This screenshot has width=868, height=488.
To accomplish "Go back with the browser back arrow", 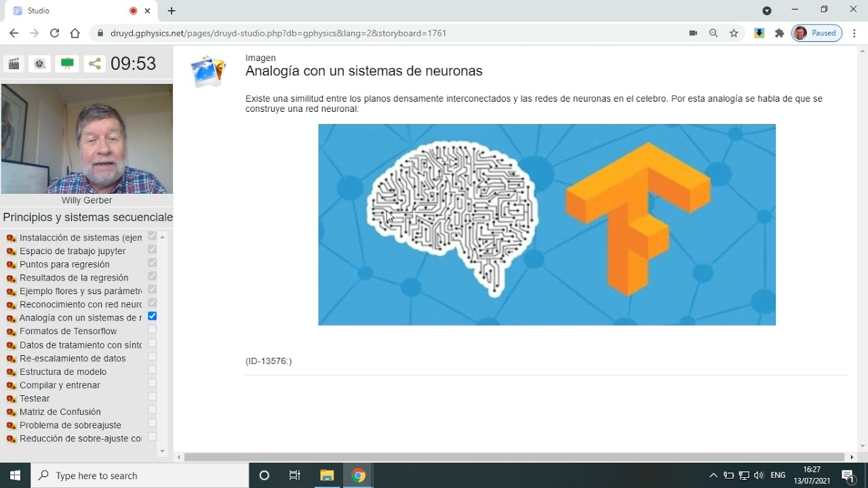I will pos(14,33).
